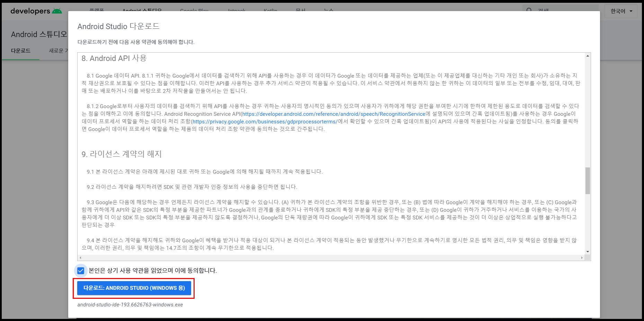Image resolution: width=644 pixels, height=321 pixels.
Task: Click the heading '8. Android API 사용'
Action: click(x=114, y=58)
